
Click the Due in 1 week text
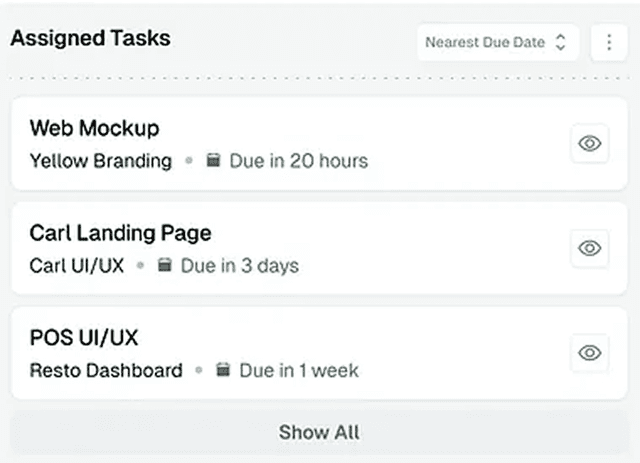tap(298, 370)
